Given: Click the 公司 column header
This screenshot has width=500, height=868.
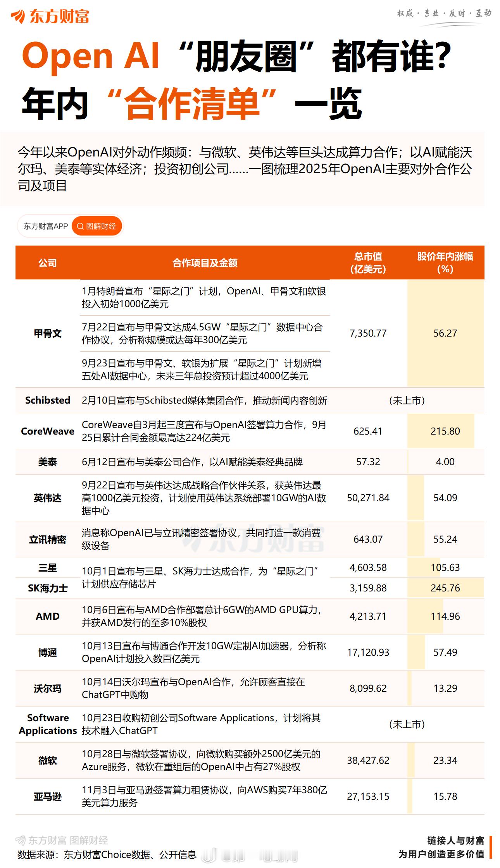Looking at the screenshot, I should [x=48, y=263].
